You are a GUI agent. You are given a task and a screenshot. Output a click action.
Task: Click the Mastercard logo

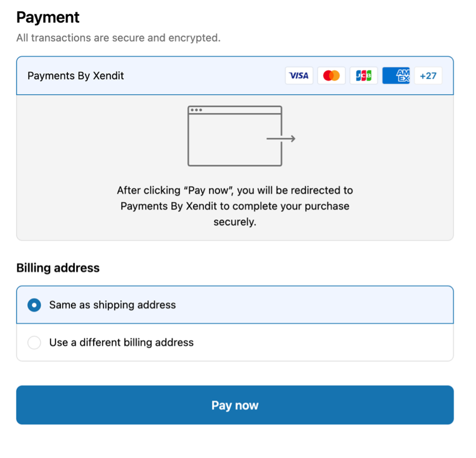[x=332, y=76]
